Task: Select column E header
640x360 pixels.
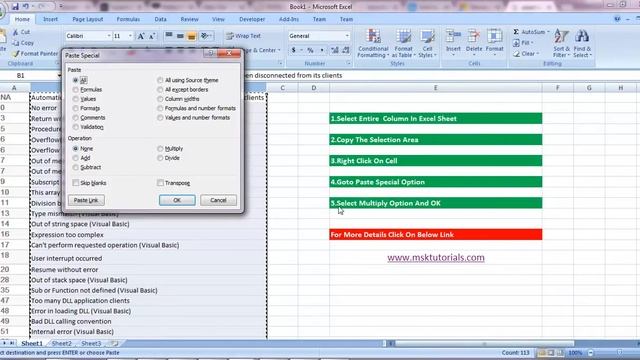Action: tap(436, 88)
